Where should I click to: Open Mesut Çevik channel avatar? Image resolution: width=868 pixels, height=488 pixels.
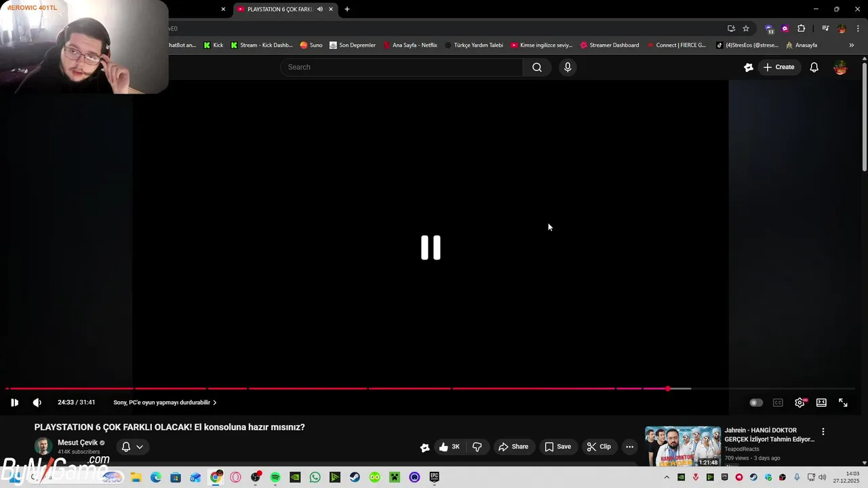pyautogui.click(x=43, y=447)
